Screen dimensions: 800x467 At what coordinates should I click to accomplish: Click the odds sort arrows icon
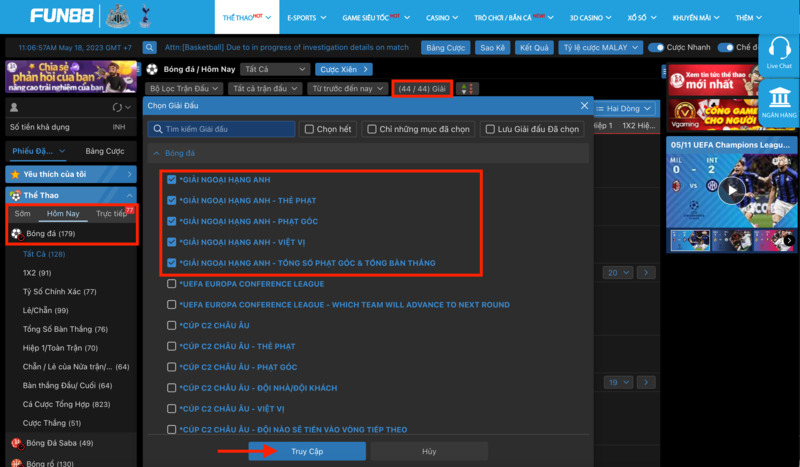(x=466, y=89)
